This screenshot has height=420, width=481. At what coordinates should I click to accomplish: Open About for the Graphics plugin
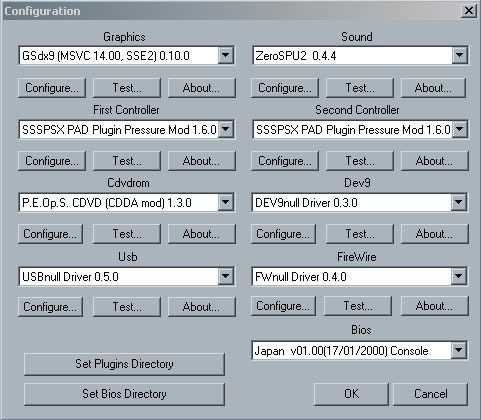click(201, 88)
